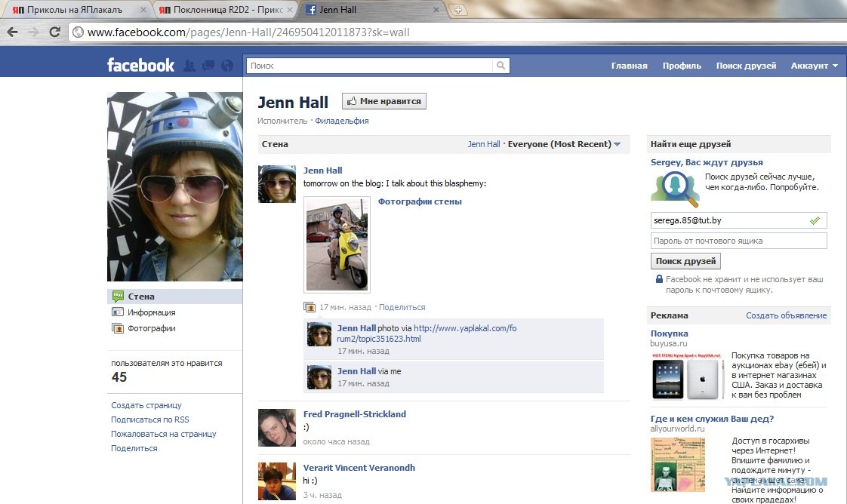Close the 'Поклонница R2D2' tab

290,10
